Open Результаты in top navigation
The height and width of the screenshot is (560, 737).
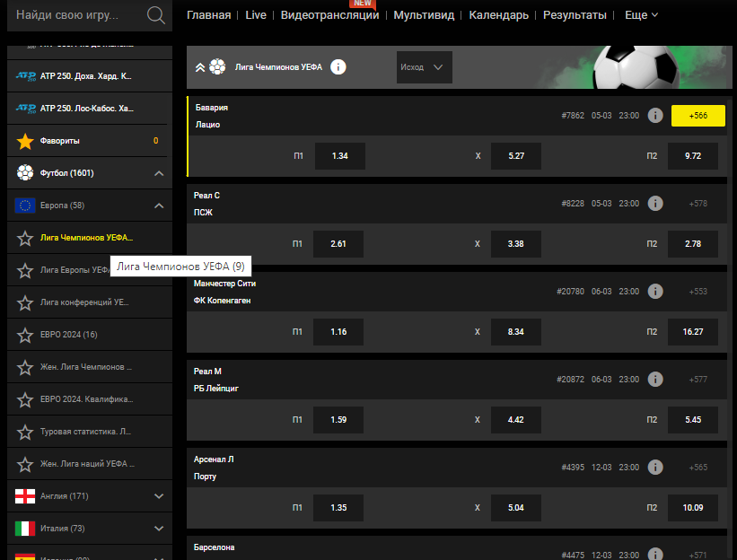pos(575,15)
